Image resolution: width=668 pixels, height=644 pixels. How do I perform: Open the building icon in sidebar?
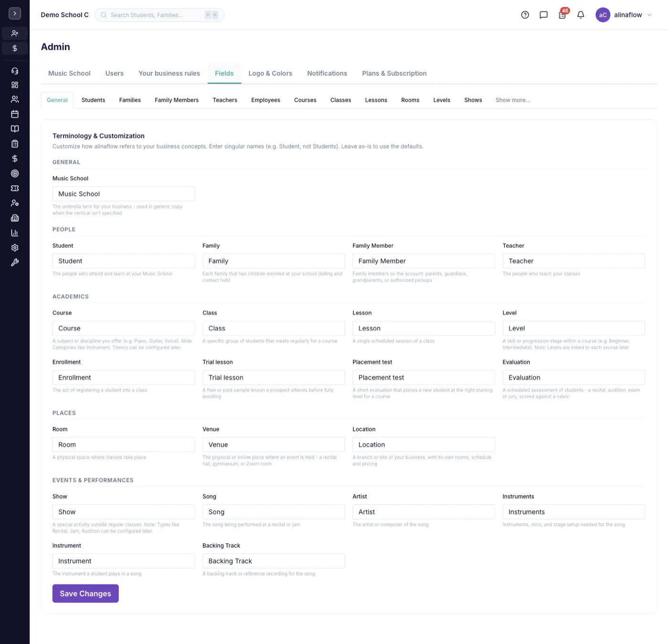click(x=15, y=218)
